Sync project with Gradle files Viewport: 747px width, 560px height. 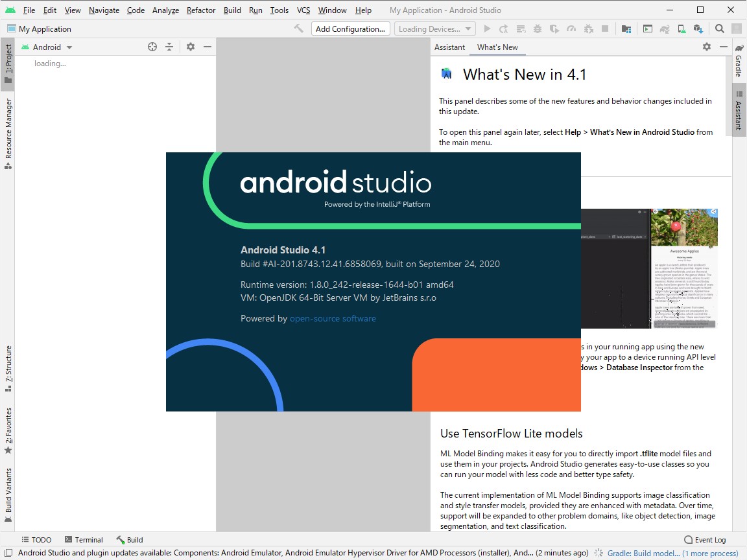pyautogui.click(x=665, y=29)
